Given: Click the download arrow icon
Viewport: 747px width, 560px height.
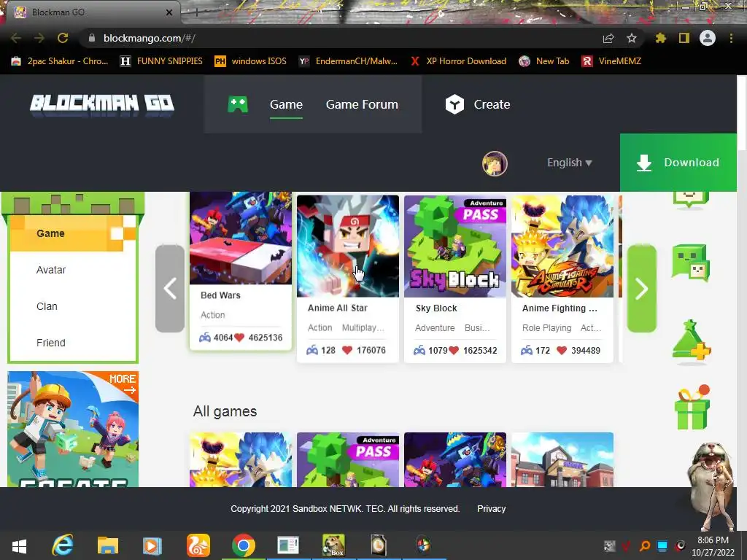Looking at the screenshot, I should tap(644, 163).
